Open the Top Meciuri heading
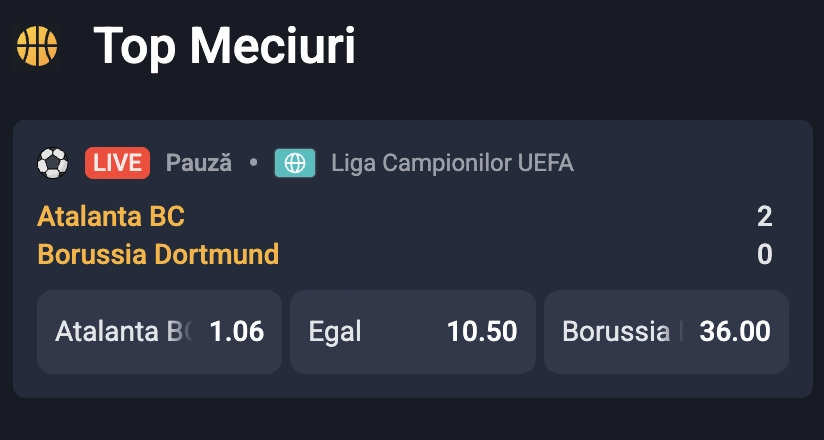This screenshot has width=824, height=440. click(x=224, y=46)
